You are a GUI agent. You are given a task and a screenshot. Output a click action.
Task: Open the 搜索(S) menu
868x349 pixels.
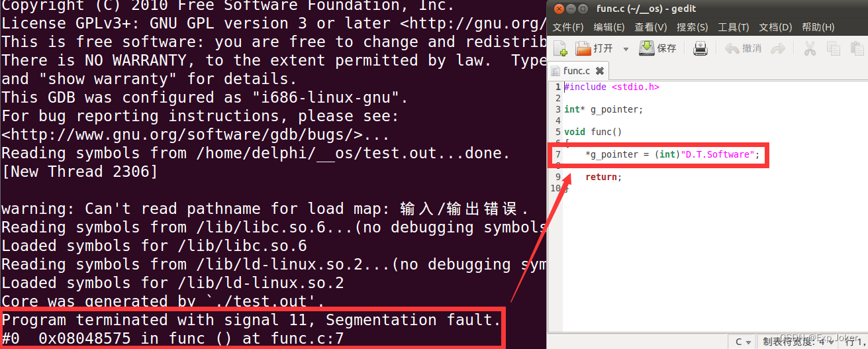pyautogui.click(x=692, y=27)
